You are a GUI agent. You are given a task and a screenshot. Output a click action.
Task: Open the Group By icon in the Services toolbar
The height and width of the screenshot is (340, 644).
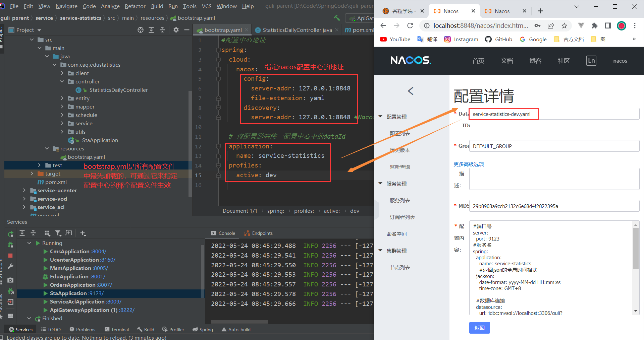tap(47, 233)
